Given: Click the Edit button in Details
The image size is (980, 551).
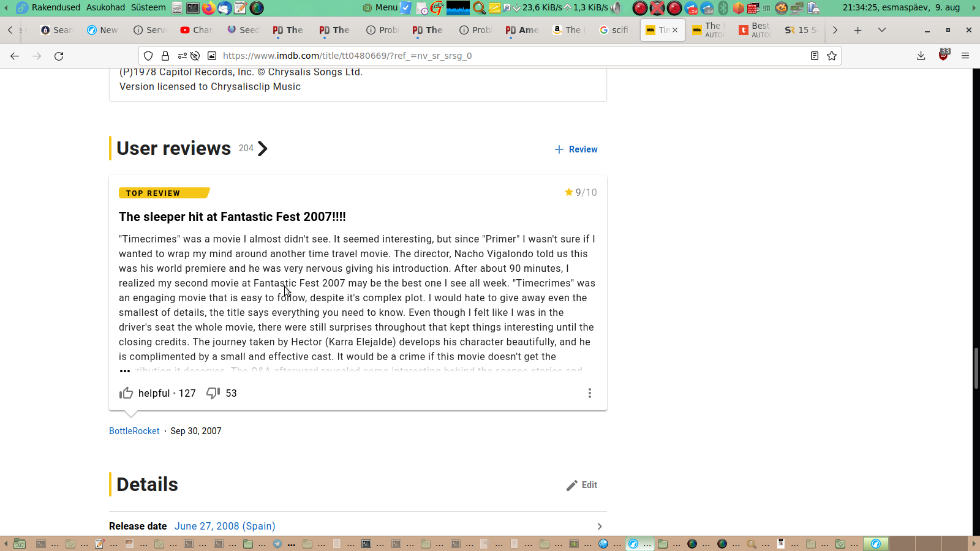Looking at the screenshot, I should [582, 485].
